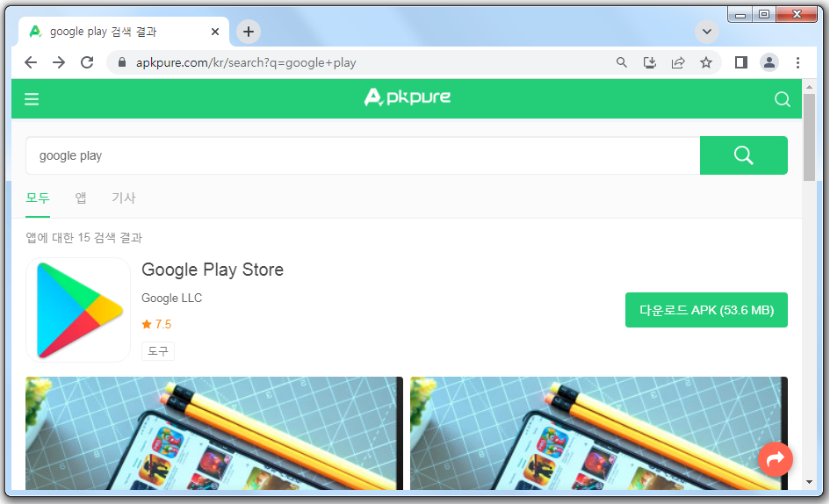Open search via header magnifier icon
This screenshot has width=830, height=504.
click(x=782, y=99)
